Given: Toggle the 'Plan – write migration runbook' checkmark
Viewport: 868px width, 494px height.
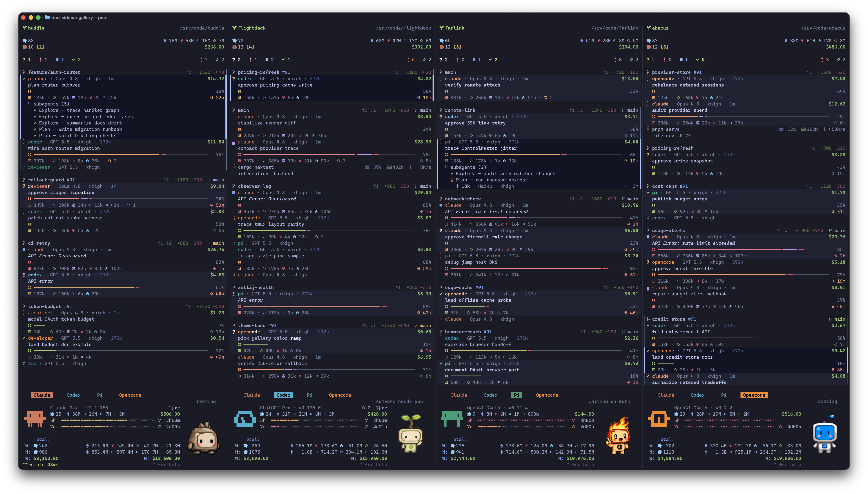Looking at the screenshot, I should pos(35,129).
